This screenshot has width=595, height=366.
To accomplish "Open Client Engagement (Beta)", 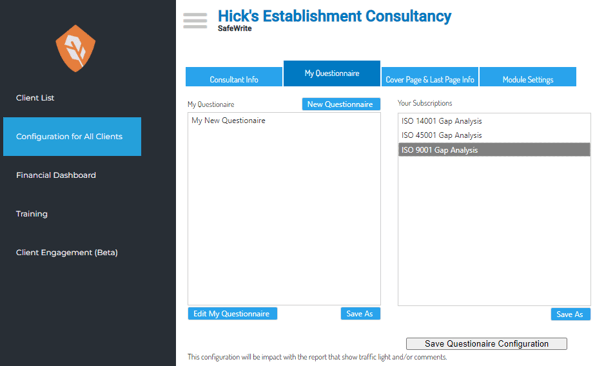I will point(67,253).
